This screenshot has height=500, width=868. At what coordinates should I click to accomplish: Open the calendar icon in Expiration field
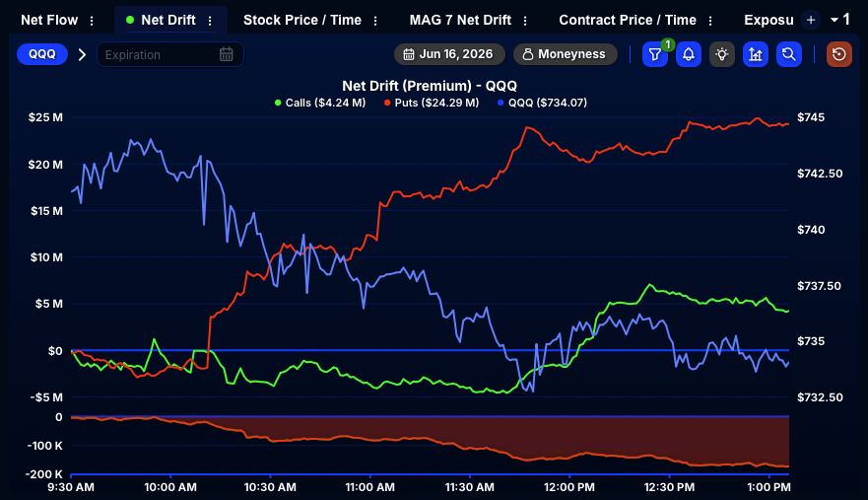227,54
